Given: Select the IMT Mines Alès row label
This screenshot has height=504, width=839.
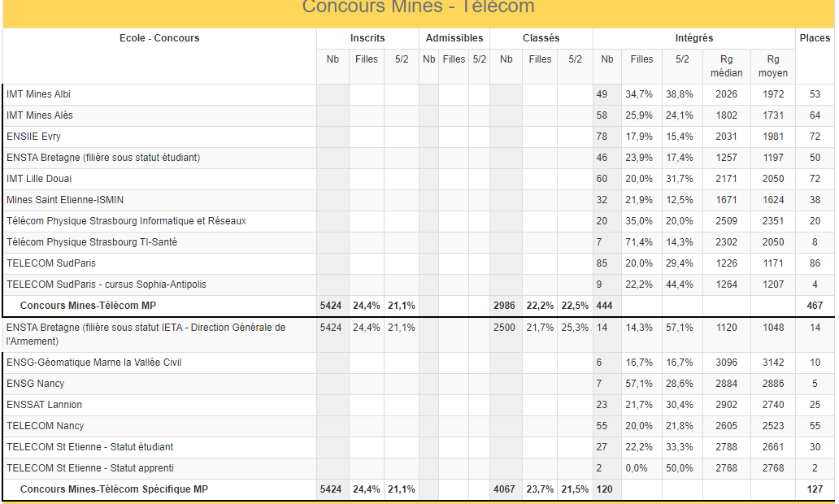Looking at the screenshot, I should coord(39,115).
